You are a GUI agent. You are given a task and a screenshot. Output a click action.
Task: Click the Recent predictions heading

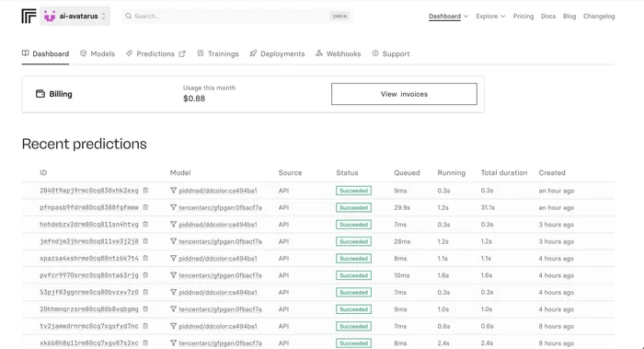[x=85, y=144]
